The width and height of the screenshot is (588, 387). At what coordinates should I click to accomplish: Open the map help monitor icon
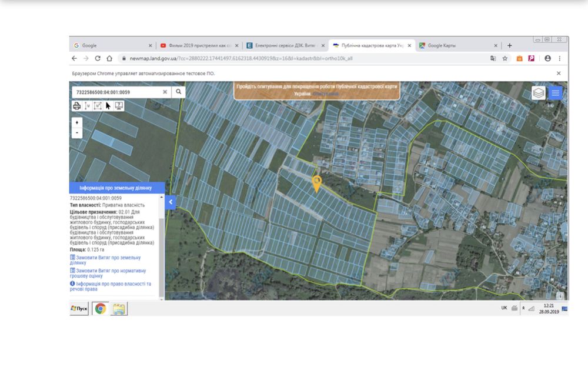pyautogui.click(x=119, y=106)
